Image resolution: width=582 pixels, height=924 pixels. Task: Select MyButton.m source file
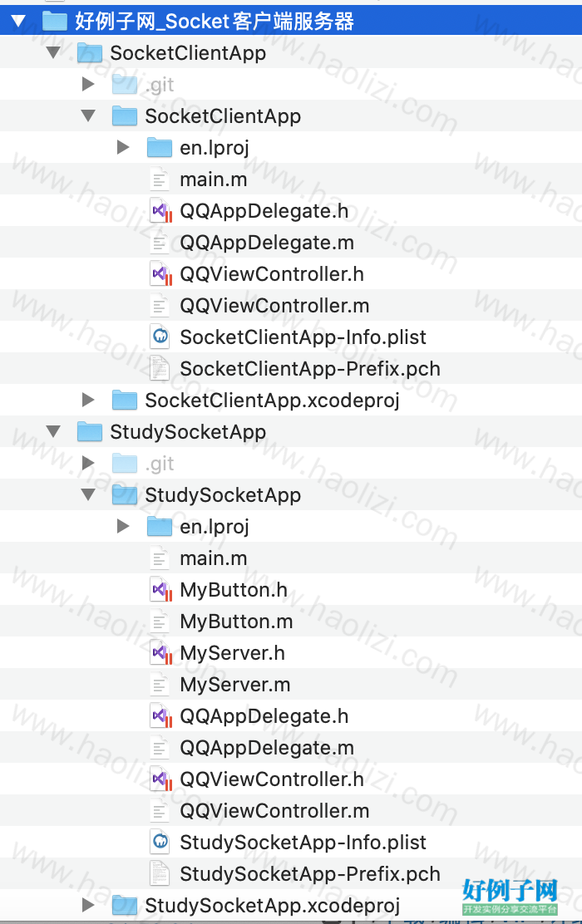236,622
